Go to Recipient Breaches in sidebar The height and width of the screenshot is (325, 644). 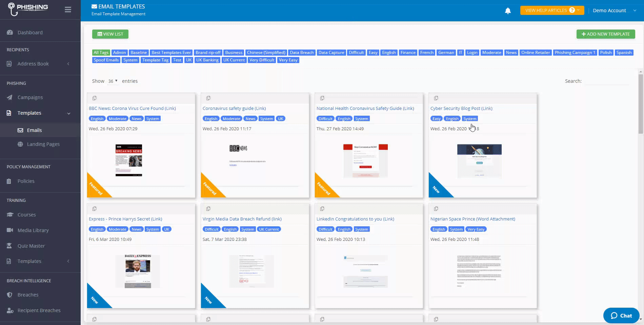tap(39, 310)
